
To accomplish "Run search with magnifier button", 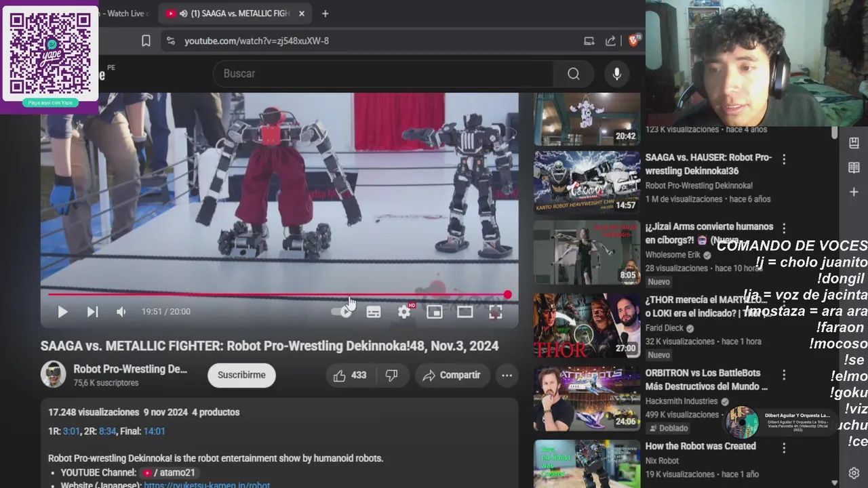I will (x=574, y=74).
